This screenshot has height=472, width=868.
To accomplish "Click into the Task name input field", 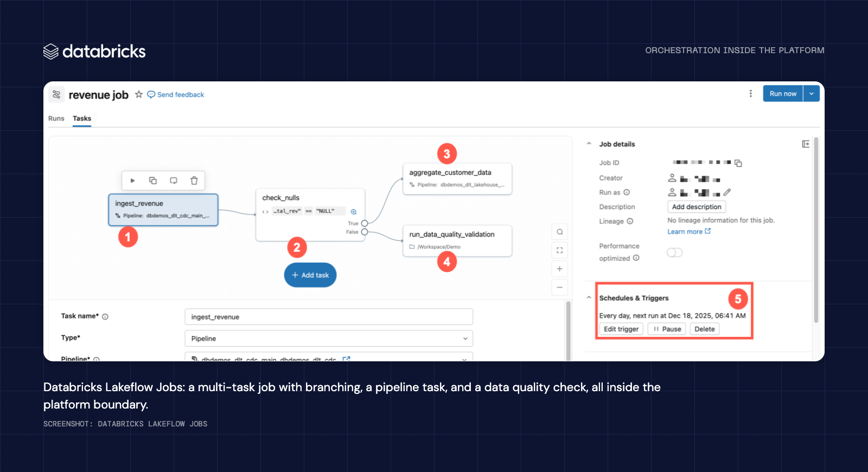I will coord(329,317).
